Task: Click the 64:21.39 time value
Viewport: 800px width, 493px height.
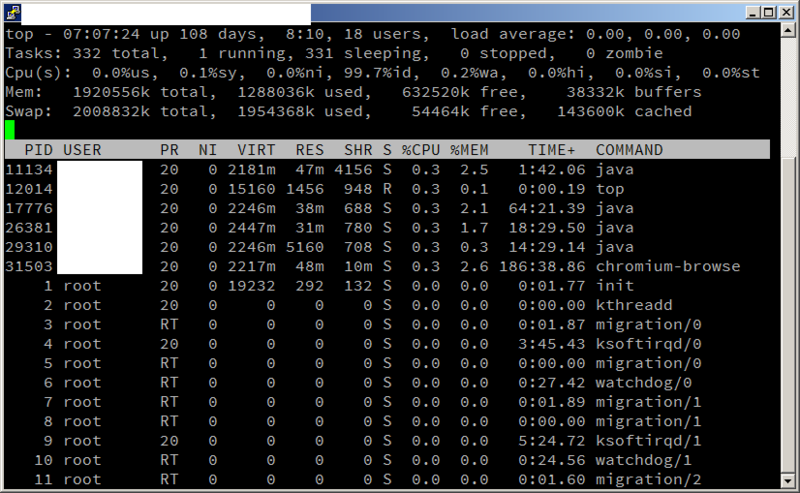Action: [x=547, y=208]
